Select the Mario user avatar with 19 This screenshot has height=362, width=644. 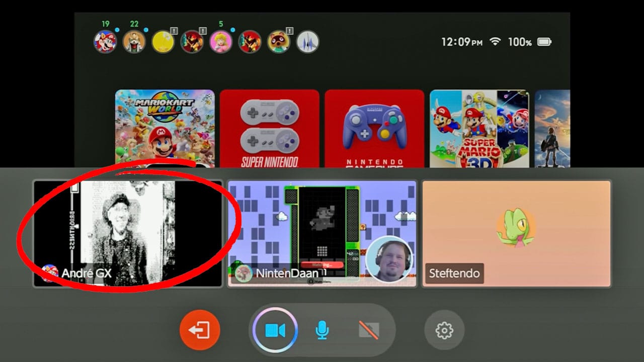coord(105,42)
